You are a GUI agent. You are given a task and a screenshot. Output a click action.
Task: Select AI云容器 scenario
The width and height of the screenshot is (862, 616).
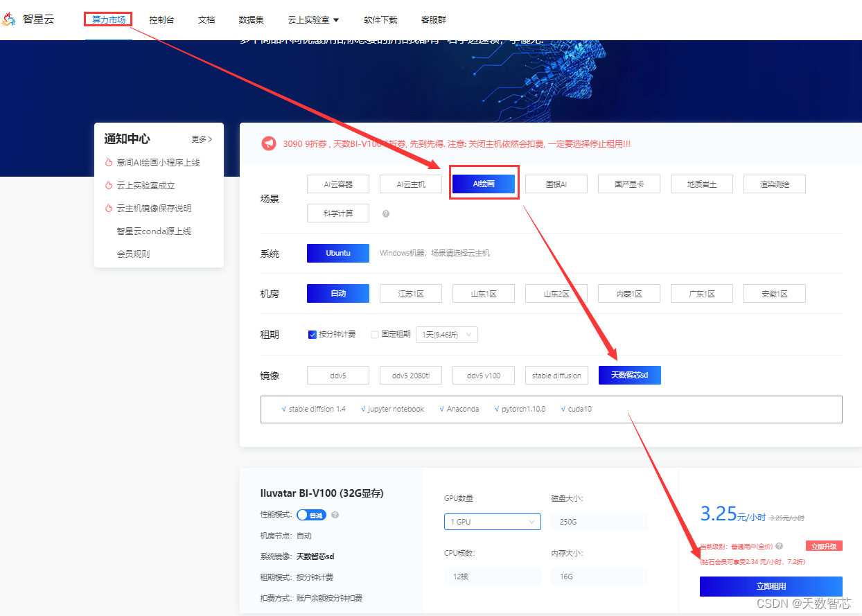click(338, 184)
